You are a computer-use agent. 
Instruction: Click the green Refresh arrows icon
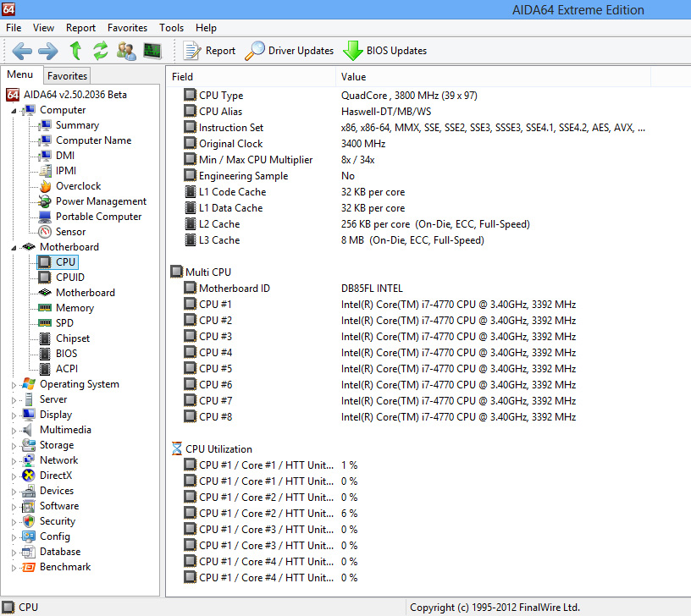[x=101, y=51]
